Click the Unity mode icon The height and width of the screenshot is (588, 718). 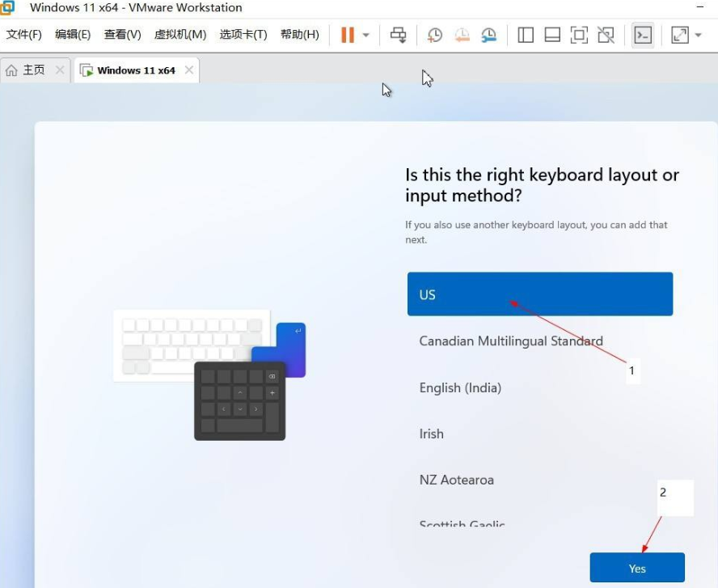606,35
